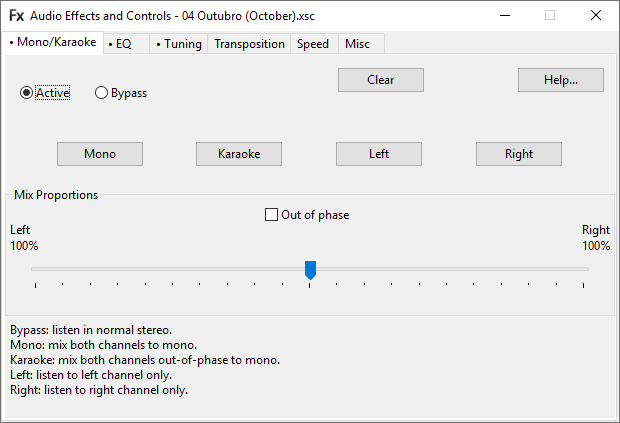Switch to the Misc tab
The height and width of the screenshot is (423, 620).
tap(357, 44)
